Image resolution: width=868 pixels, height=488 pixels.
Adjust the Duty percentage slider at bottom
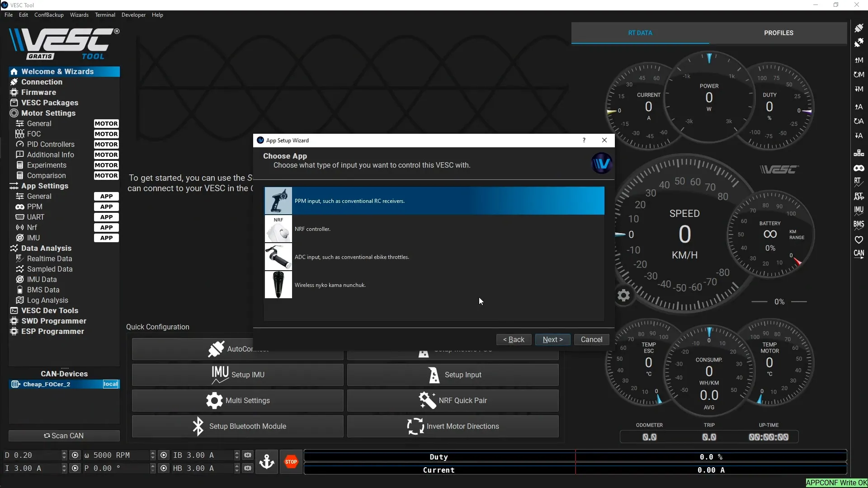pyautogui.click(x=574, y=456)
